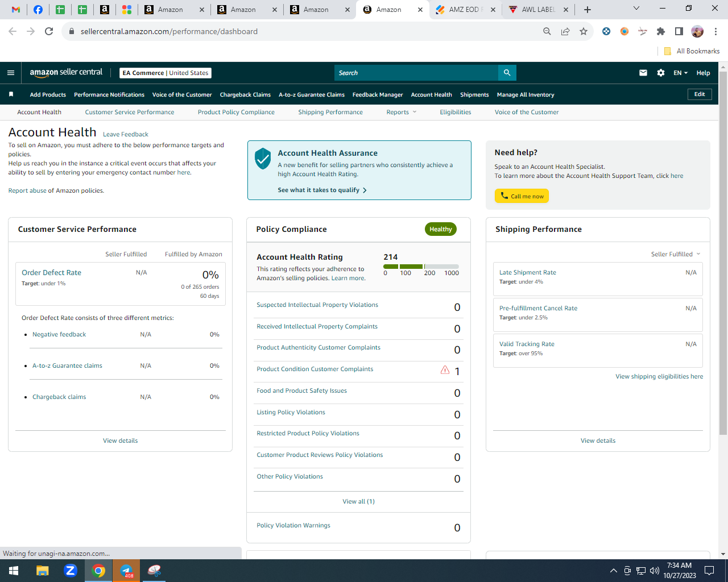Viewport: 728px width, 582px height.
Task: Open Add Products in the navigation bar
Action: (x=48, y=94)
